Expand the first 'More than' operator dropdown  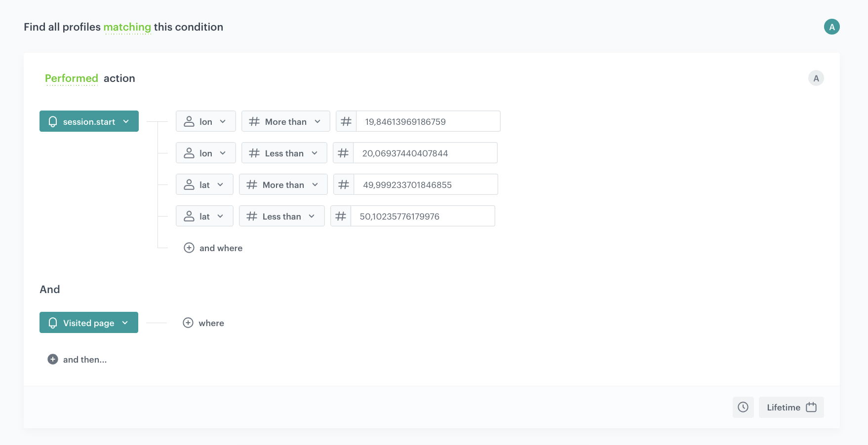(285, 121)
